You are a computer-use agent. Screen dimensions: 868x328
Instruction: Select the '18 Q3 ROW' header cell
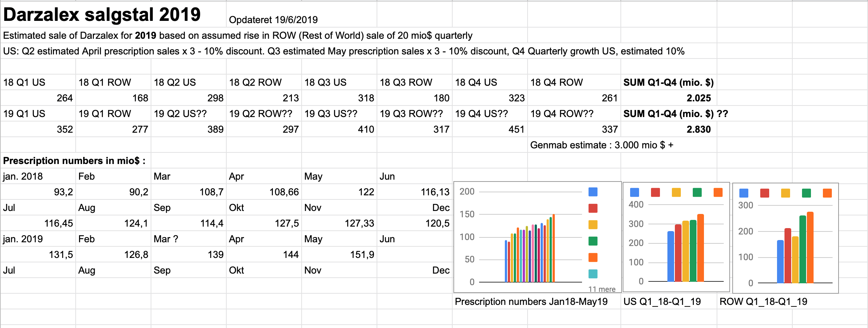415,82
